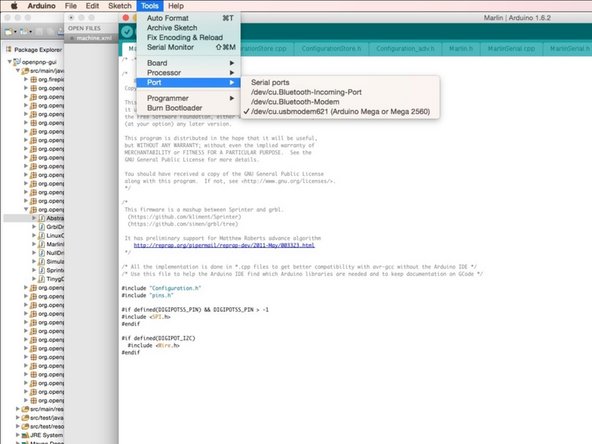This screenshot has height=444, width=592.
Task: Click the Eclipse New wizard toolbar icon
Action: click(x=8, y=32)
